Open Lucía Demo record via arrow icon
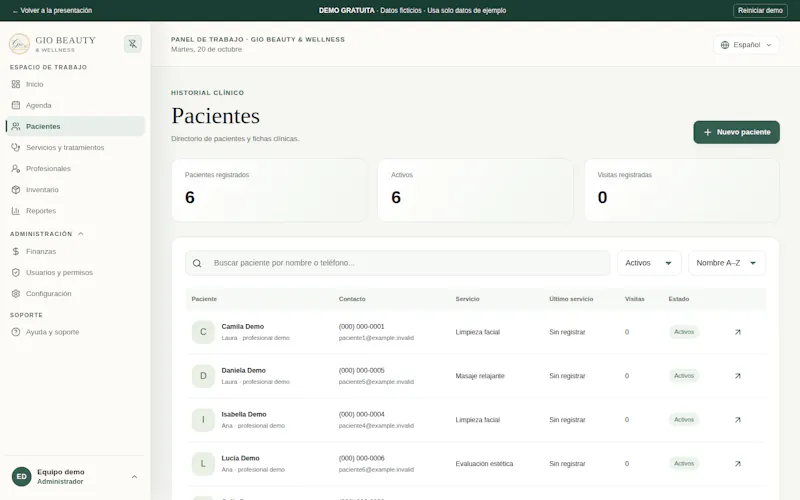 737,464
